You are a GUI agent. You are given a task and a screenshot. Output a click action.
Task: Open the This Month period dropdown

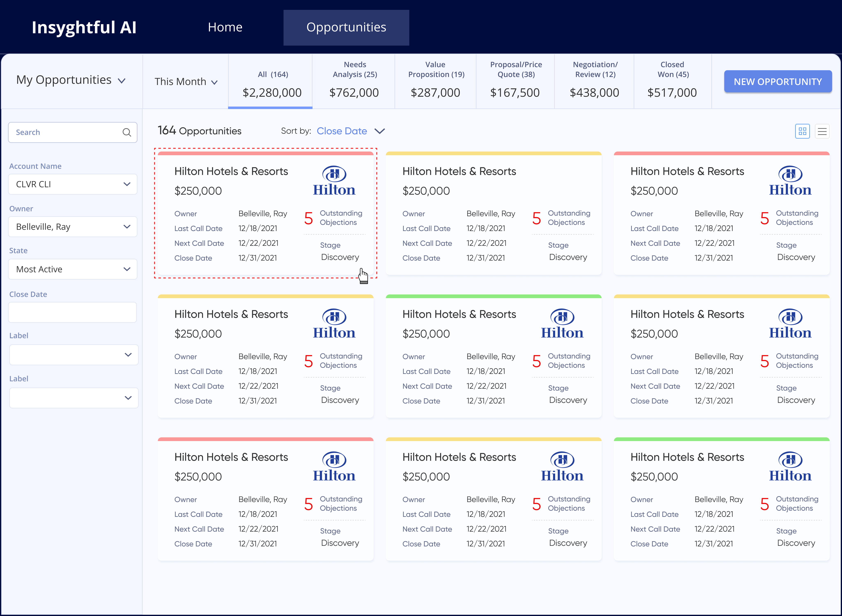click(186, 82)
